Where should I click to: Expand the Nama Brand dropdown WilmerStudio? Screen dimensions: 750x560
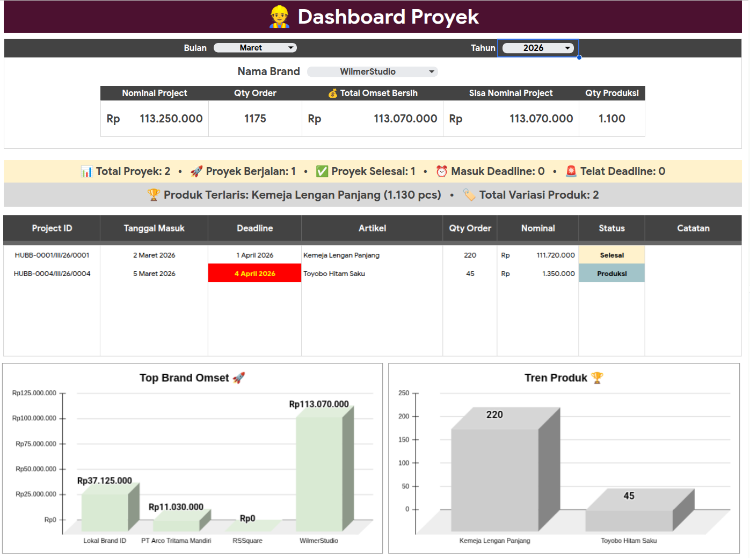(x=373, y=72)
